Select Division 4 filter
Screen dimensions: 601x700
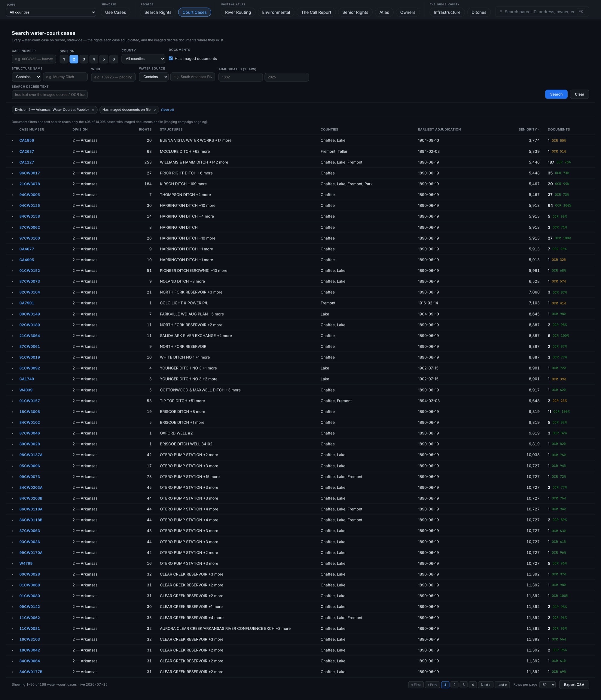(93, 59)
